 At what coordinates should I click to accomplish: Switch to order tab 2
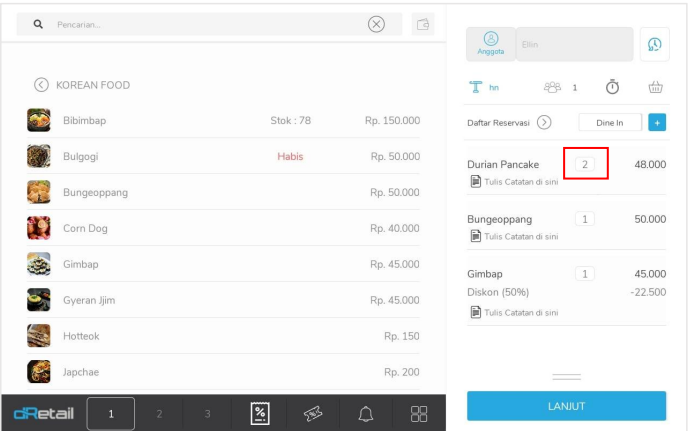[159, 413]
